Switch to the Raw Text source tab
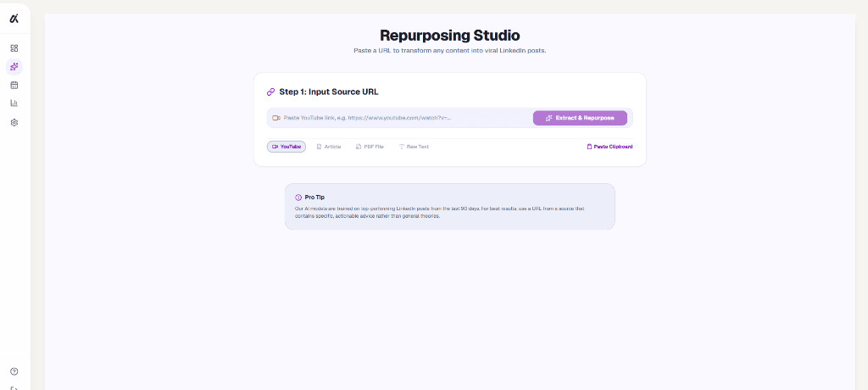This screenshot has height=390, width=868. 414,147
